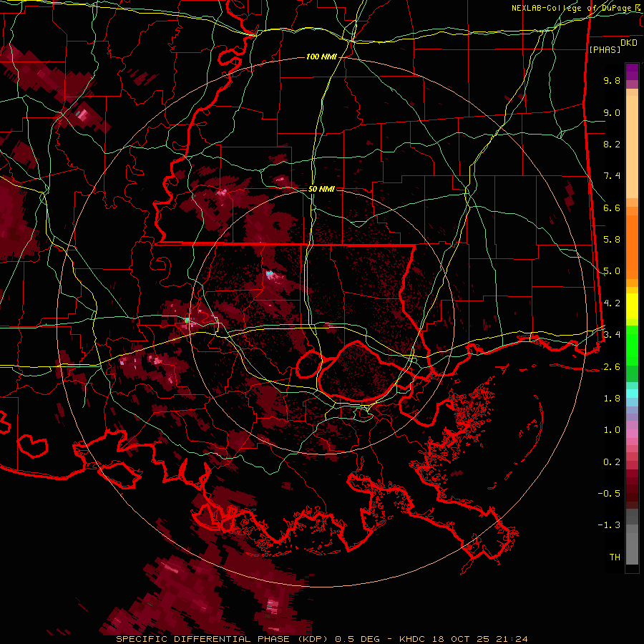
Task: Click the 1.0 scale value
Action: point(612,430)
